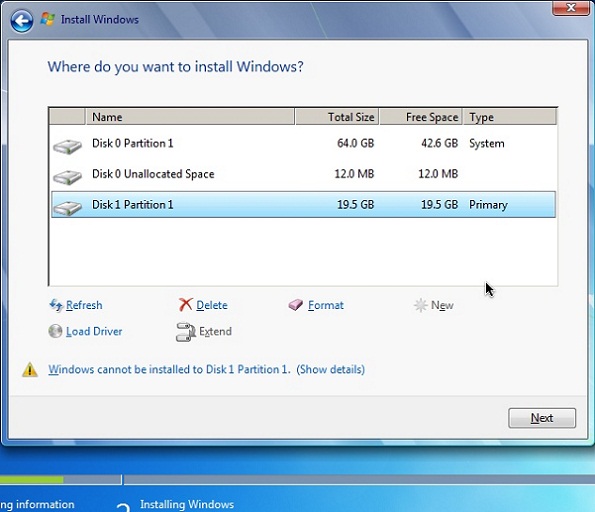
Task: Select Disk 1 Partition 1 in list
Action: coord(303,205)
